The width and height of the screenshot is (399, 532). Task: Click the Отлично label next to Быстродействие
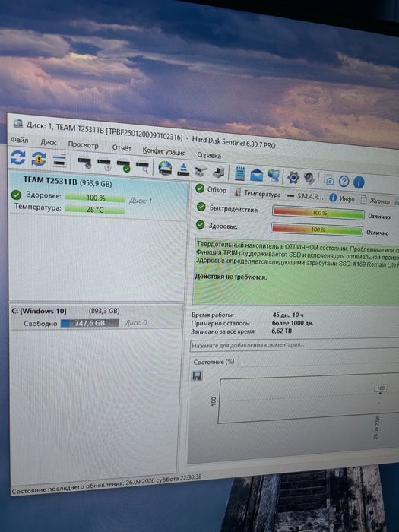378,216
